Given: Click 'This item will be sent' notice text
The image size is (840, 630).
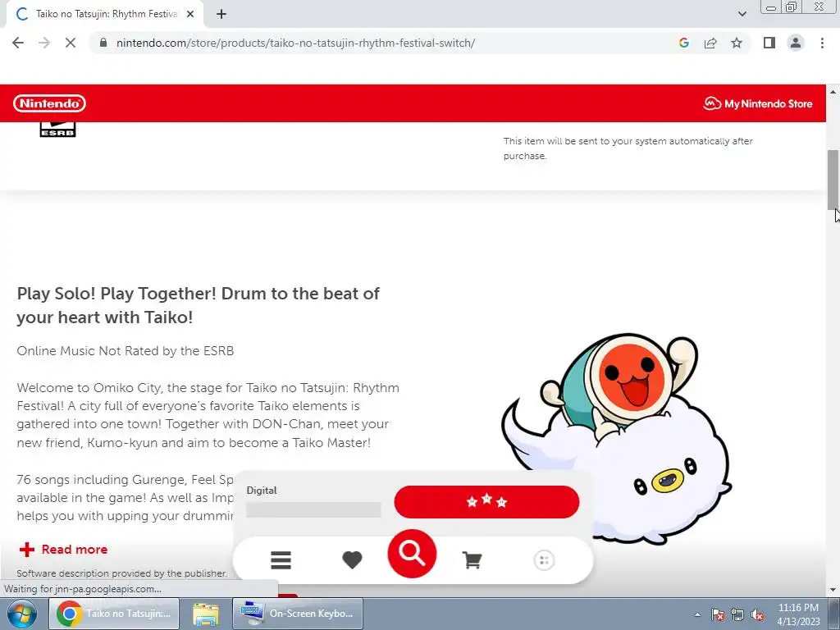Looking at the screenshot, I should click(x=628, y=148).
